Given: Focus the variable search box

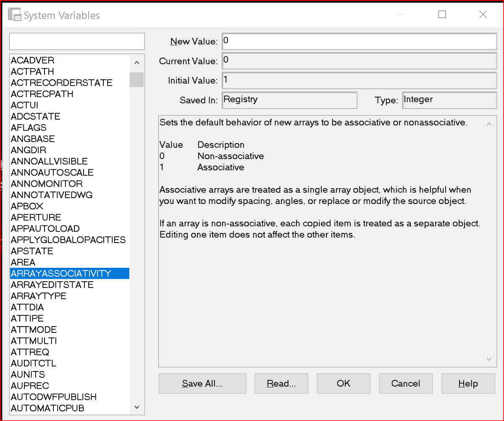Looking at the screenshot, I should (77, 42).
